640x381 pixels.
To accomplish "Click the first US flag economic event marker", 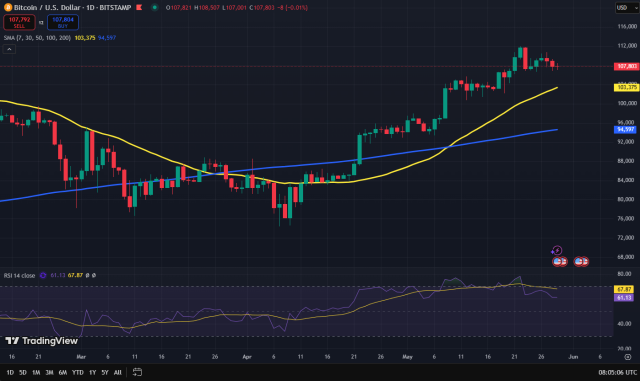I will click(560, 261).
